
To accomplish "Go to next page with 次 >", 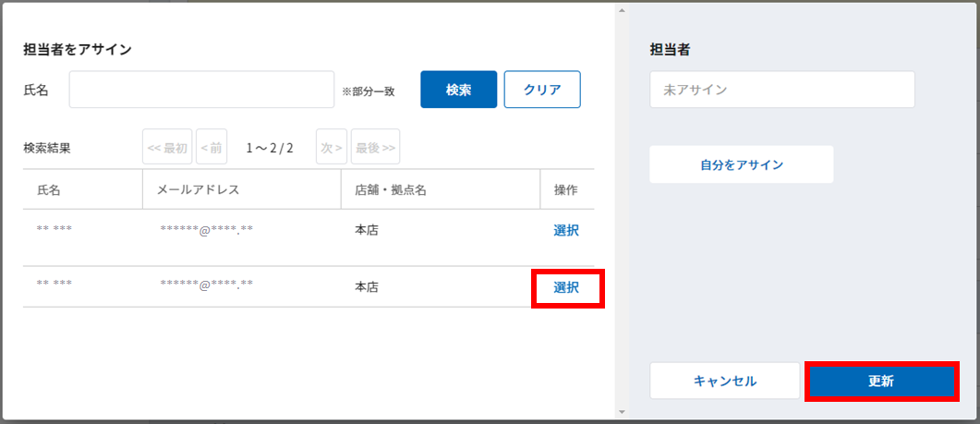I will click(x=332, y=148).
